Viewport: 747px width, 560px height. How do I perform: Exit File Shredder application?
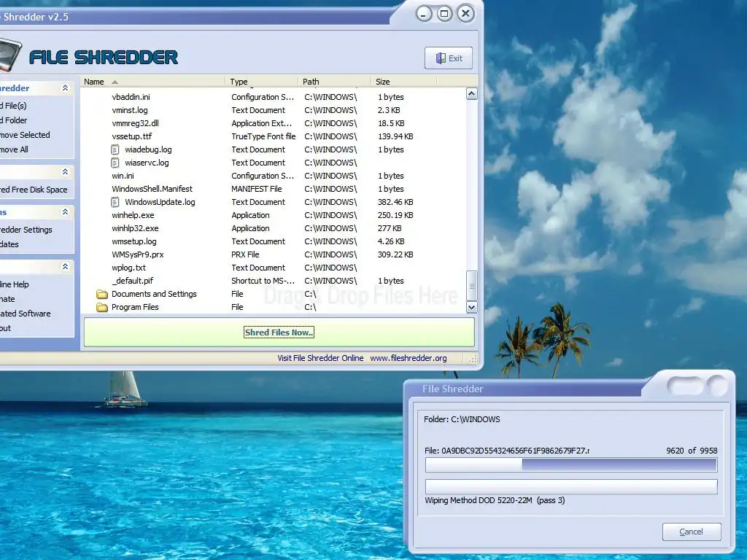coord(449,58)
